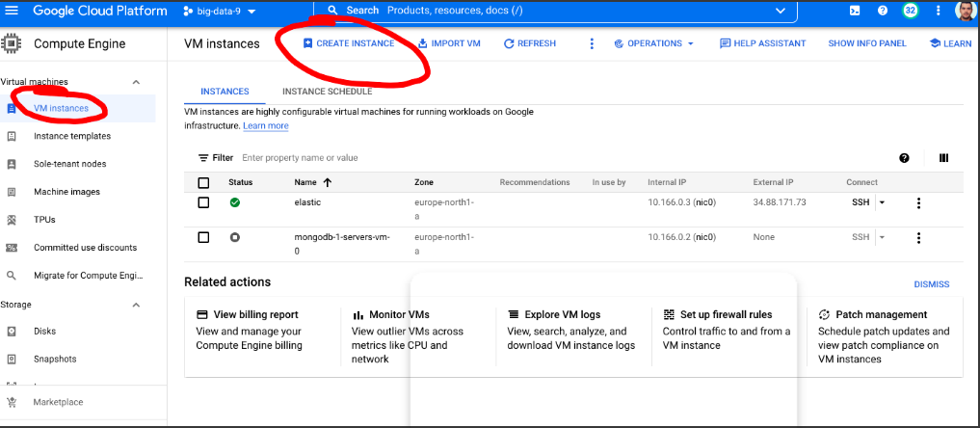Open the user account avatar
The height and width of the screenshot is (428, 980).
(967, 11)
